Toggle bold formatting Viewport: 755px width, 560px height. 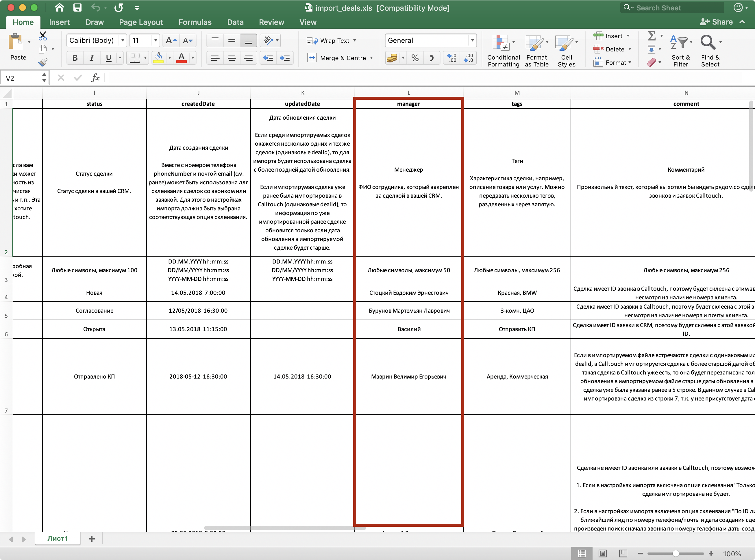[x=75, y=58]
